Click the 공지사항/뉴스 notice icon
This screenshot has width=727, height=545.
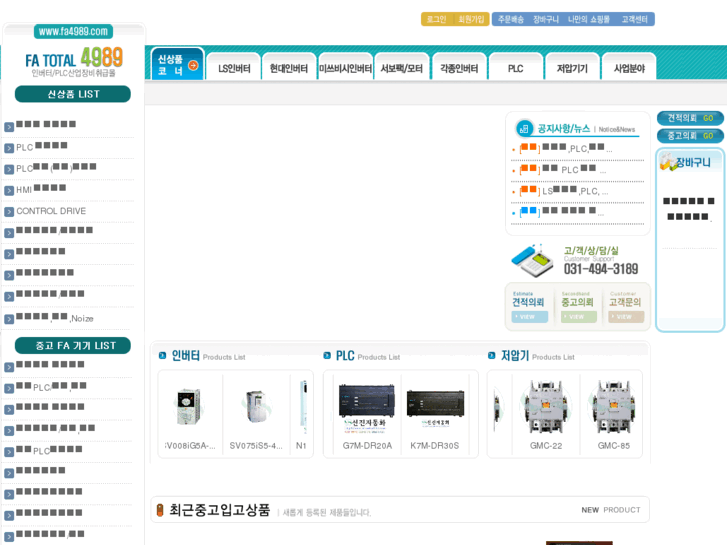click(x=524, y=128)
